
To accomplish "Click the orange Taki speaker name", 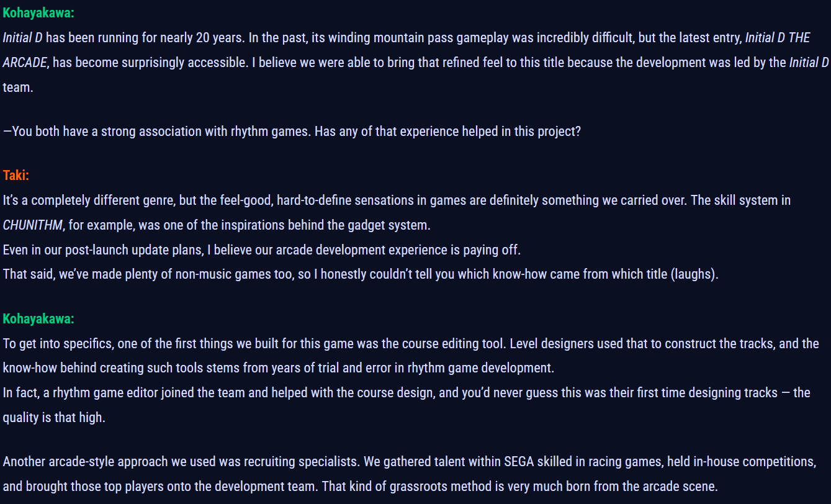I will click(16, 176).
